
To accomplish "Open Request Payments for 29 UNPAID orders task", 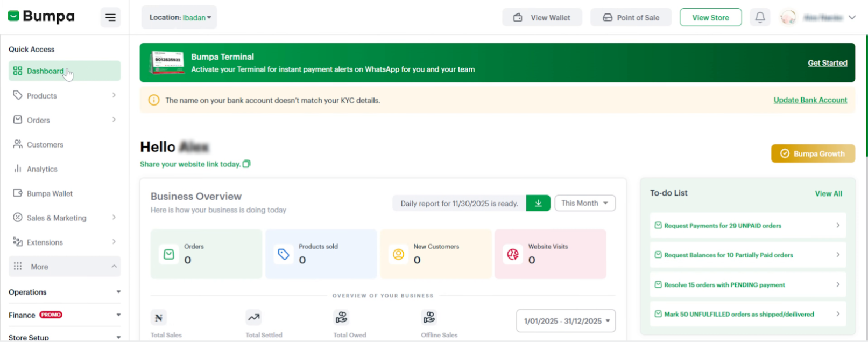I will click(747, 226).
